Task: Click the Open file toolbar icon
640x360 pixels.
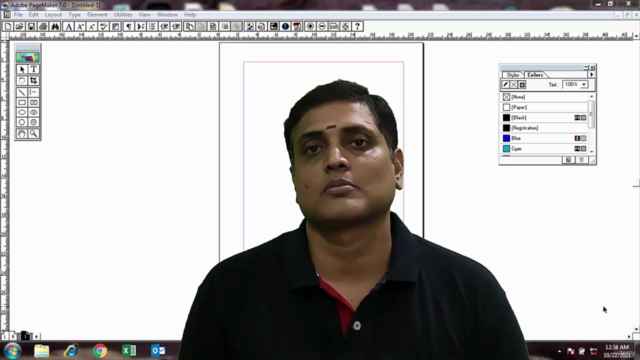Action: pyautogui.click(x=19, y=27)
